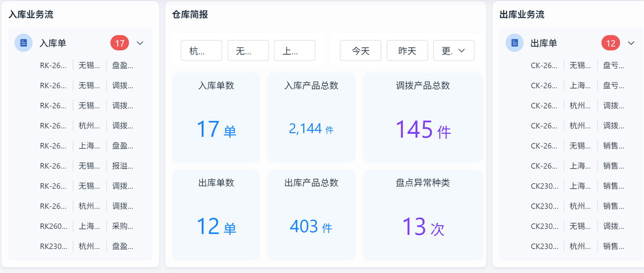Viewport: 644px width, 273px height.
Task: Filter the report by the 上... warehouse button
Action: [295, 51]
